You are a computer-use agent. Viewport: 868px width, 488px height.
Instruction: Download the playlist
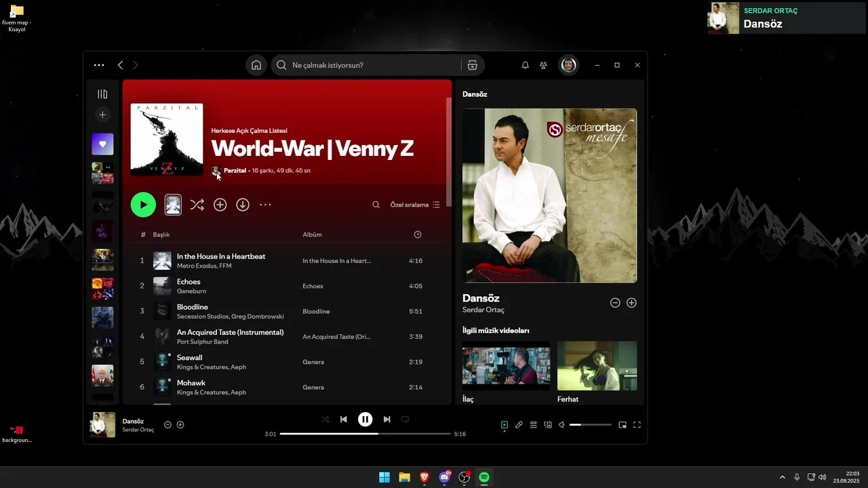point(243,205)
